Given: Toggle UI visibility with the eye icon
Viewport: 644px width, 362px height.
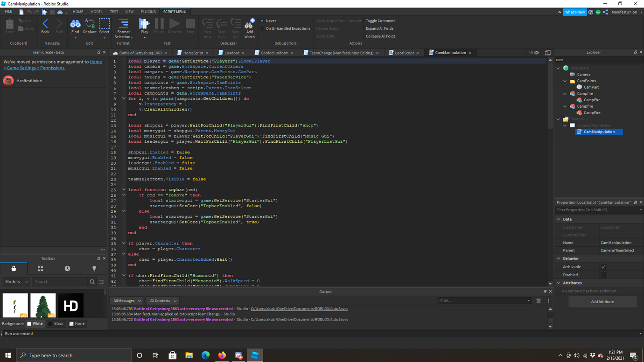Looking at the screenshot, I should (x=537, y=52).
